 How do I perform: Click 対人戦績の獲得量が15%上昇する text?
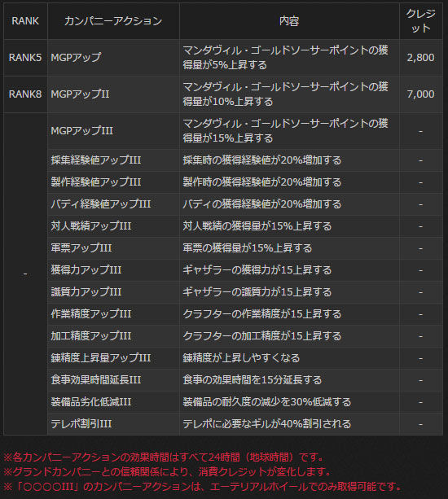tap(257, 226)
